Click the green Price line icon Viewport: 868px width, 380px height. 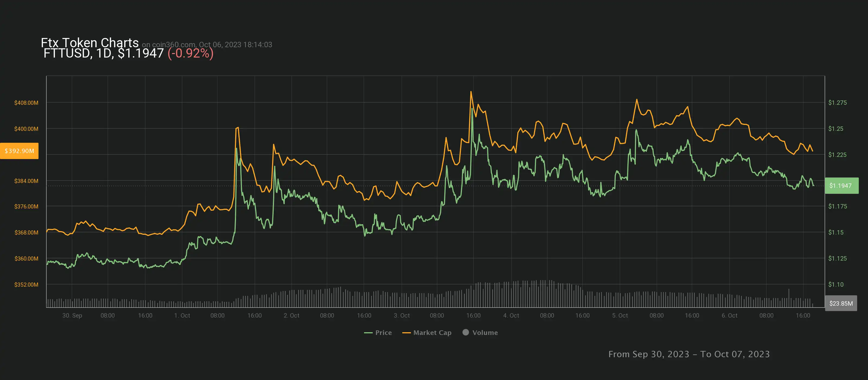coord(368,333)
